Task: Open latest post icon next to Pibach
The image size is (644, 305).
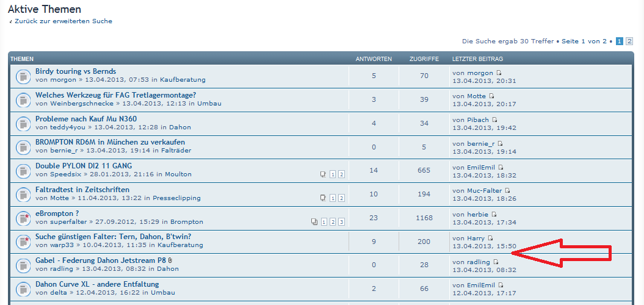Action: click(494, 120)
